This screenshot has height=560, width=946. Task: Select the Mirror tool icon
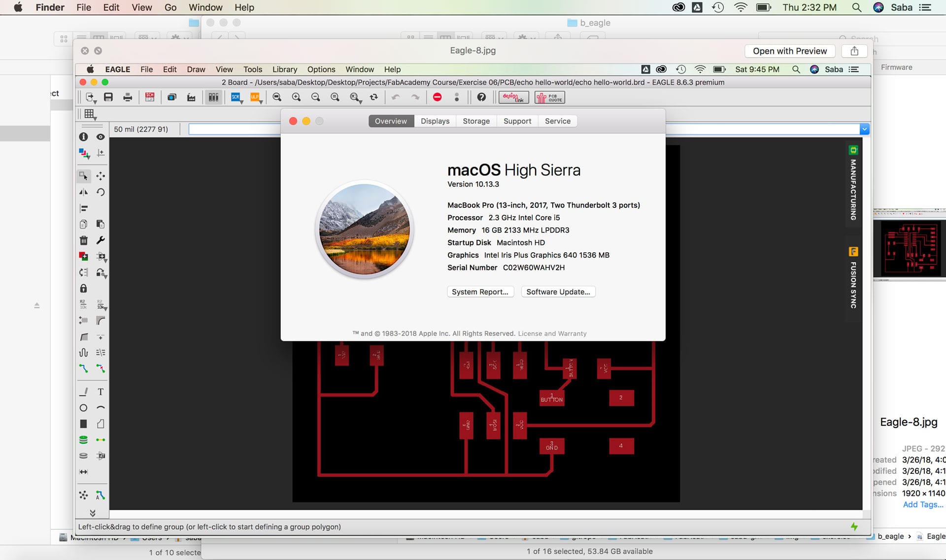[x=83, y=192]
